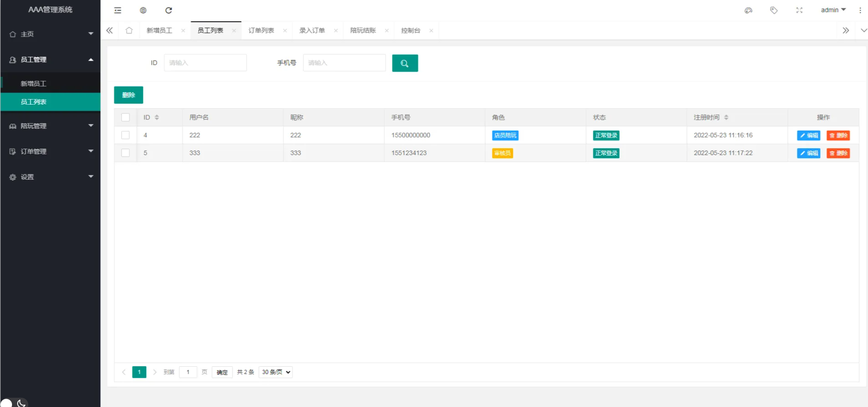Screen dimensions: 868x407
Task: Click the 2022-05-23 11:17:22 timestamp
Action: (723, 153)
